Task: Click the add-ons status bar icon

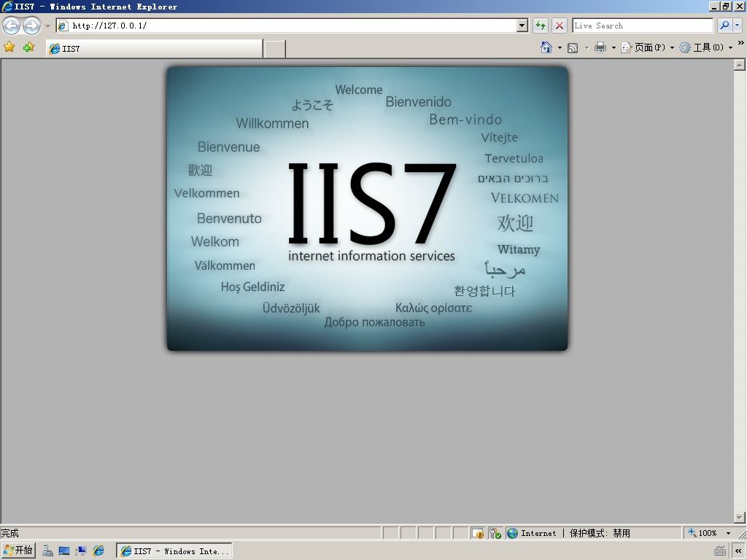Action: click(x=495, y=533)
